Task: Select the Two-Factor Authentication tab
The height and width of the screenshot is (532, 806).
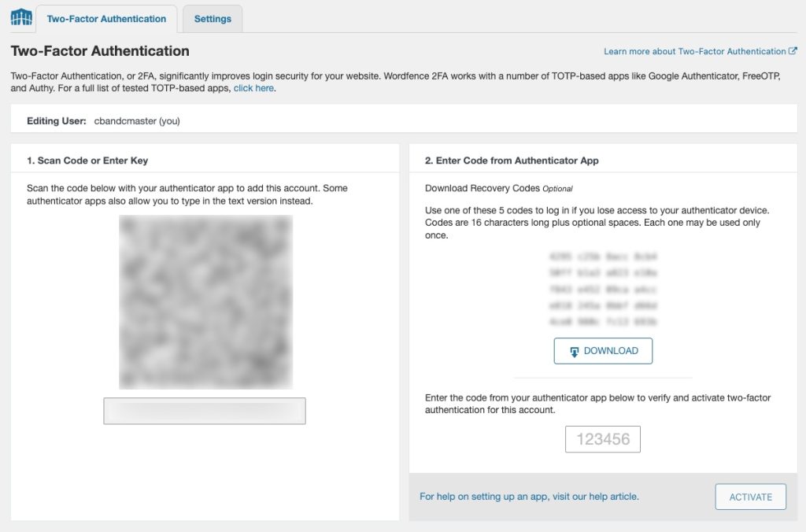Action: pyautogui.click(x=106, y=19)
